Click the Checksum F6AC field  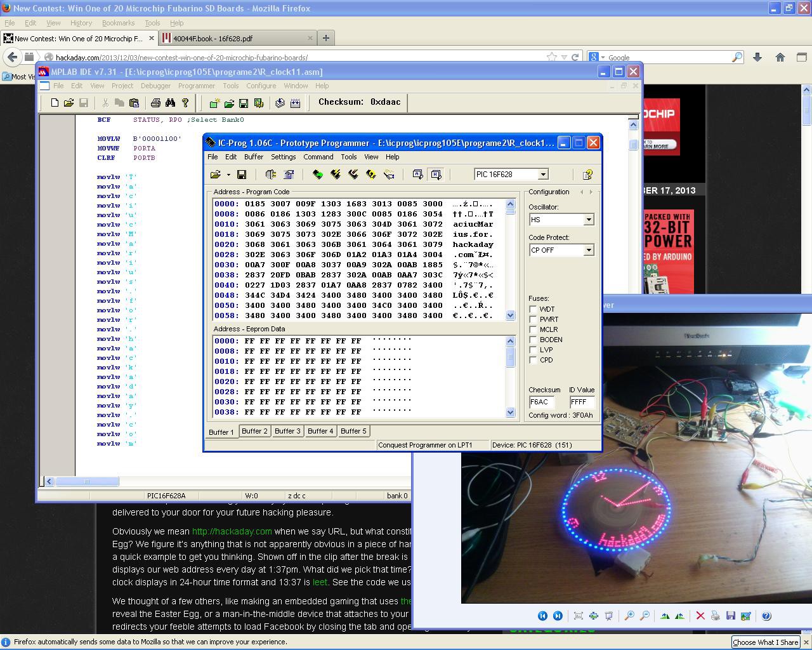coord(541,402)
